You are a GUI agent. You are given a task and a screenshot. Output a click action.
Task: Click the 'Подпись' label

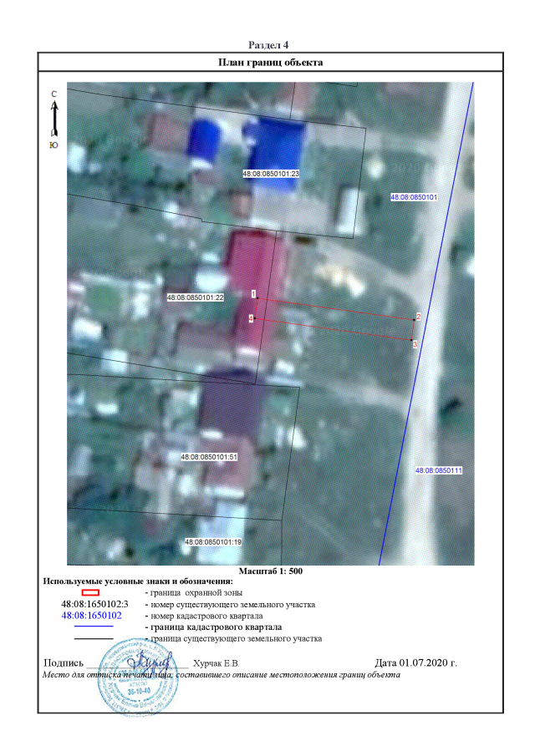(x=64, y=663)
